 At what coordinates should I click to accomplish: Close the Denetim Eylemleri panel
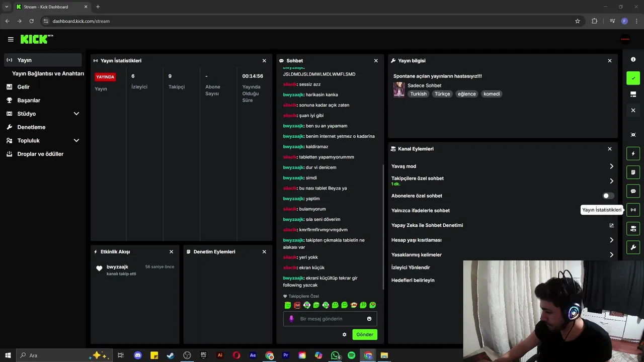[x=264, y=251]
